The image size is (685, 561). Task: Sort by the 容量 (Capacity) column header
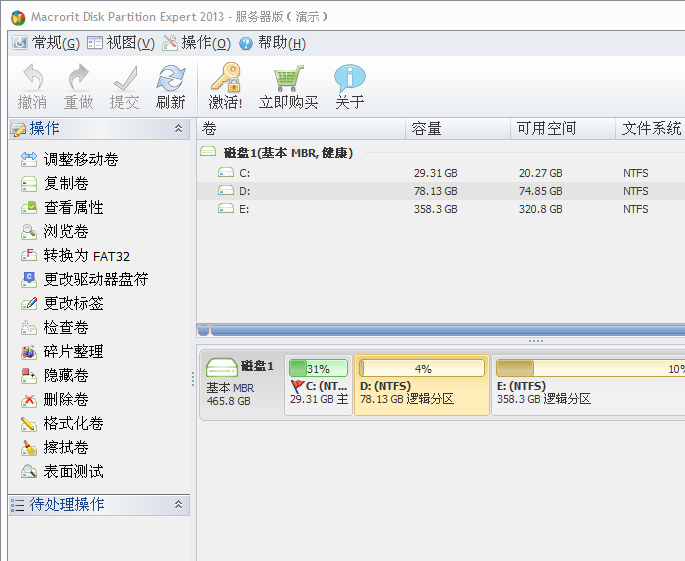[458, 128]
